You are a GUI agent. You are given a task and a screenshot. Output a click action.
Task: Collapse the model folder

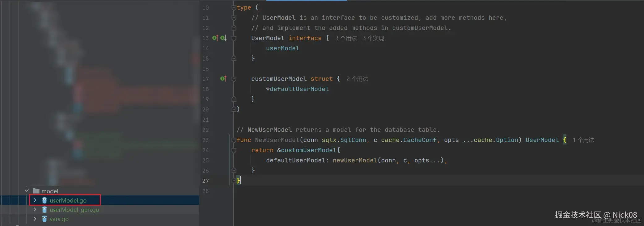click(27, 191)
